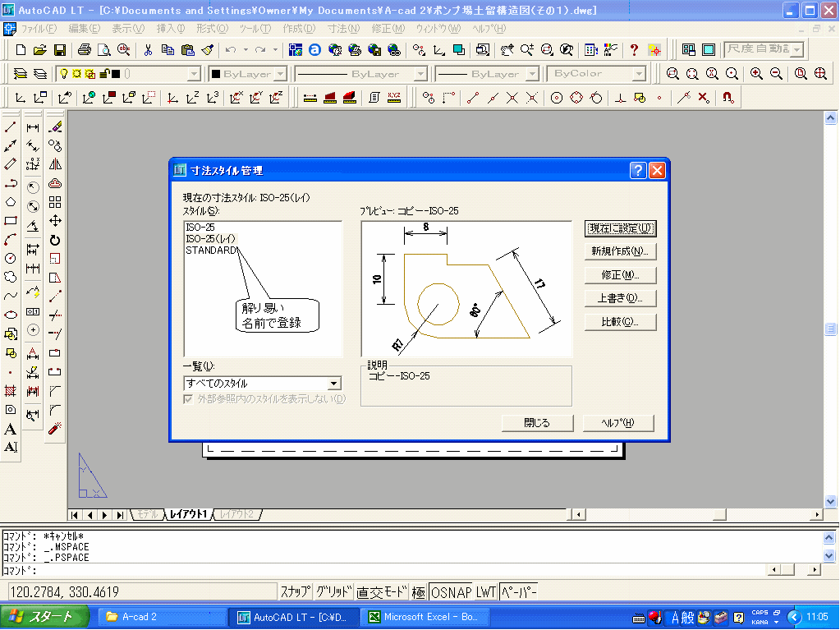Click the 比較(C)... button
This screenshot has width=840, height=630.
(621, 322)
